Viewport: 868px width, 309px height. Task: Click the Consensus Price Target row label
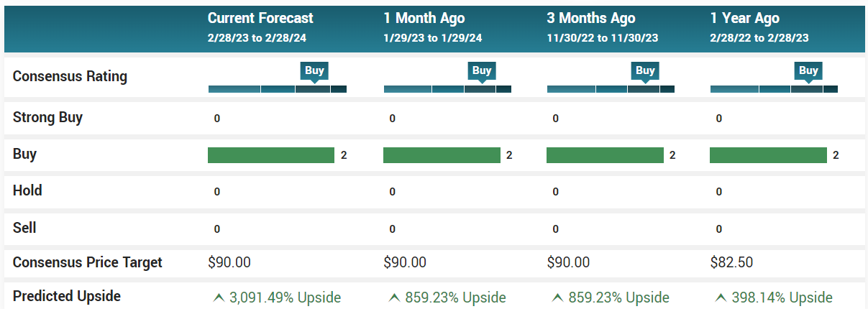88,262
